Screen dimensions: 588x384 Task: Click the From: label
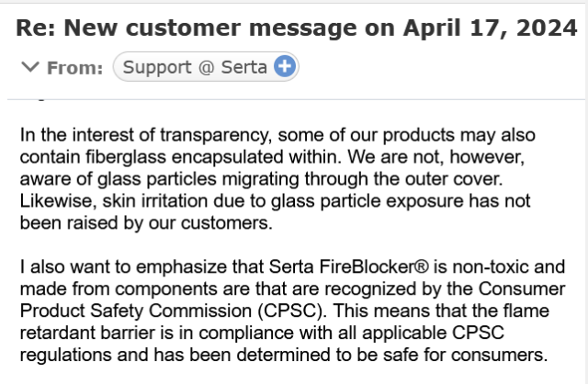[75, 67]
